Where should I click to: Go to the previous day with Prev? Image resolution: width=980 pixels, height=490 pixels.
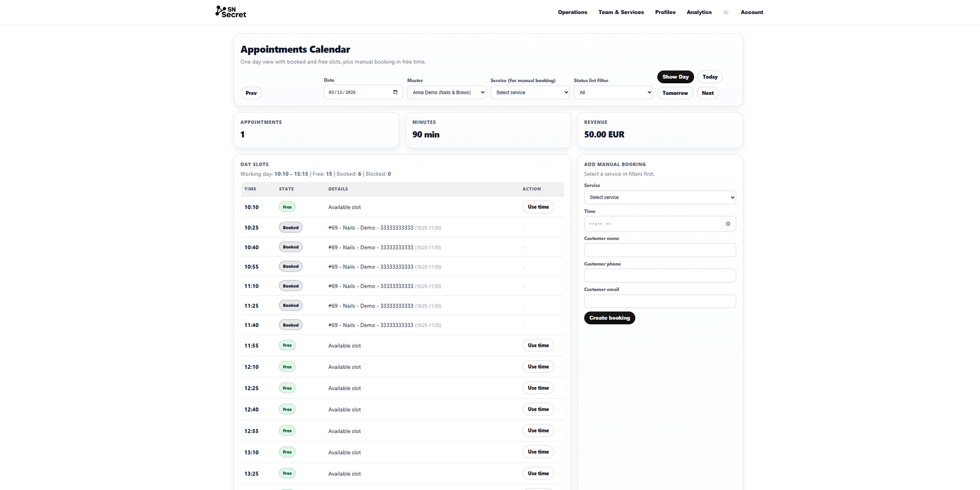pos(251,93)
